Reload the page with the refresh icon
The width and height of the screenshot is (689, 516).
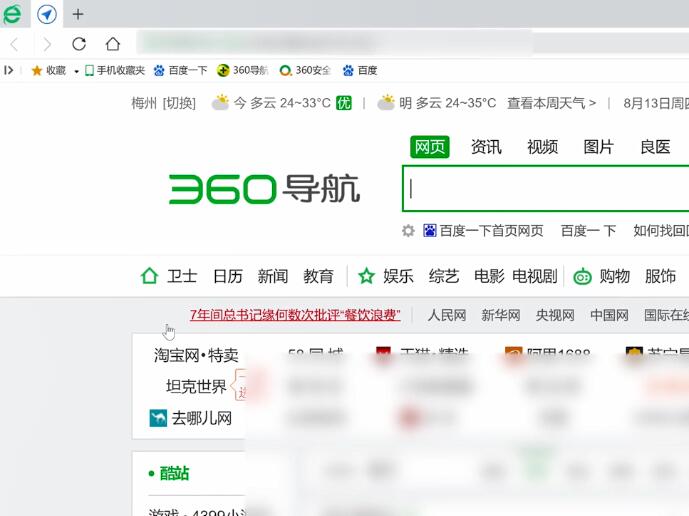click(x=79, y=44)
